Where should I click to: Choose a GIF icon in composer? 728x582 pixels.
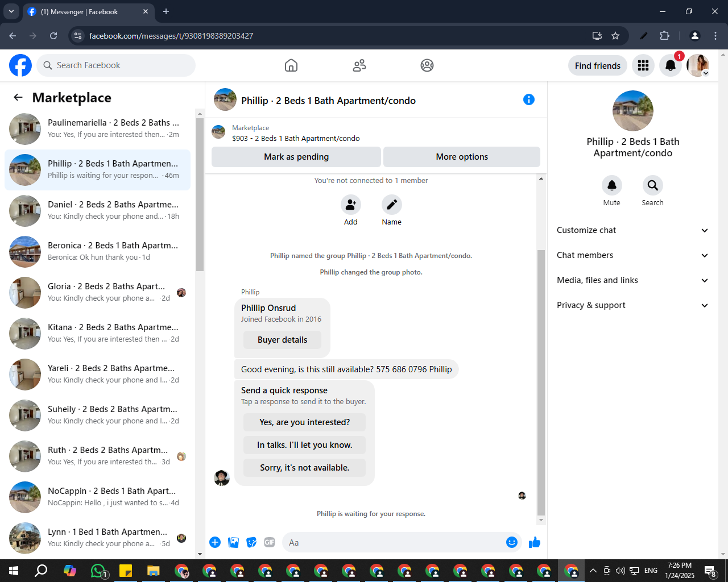pos(270,542)
